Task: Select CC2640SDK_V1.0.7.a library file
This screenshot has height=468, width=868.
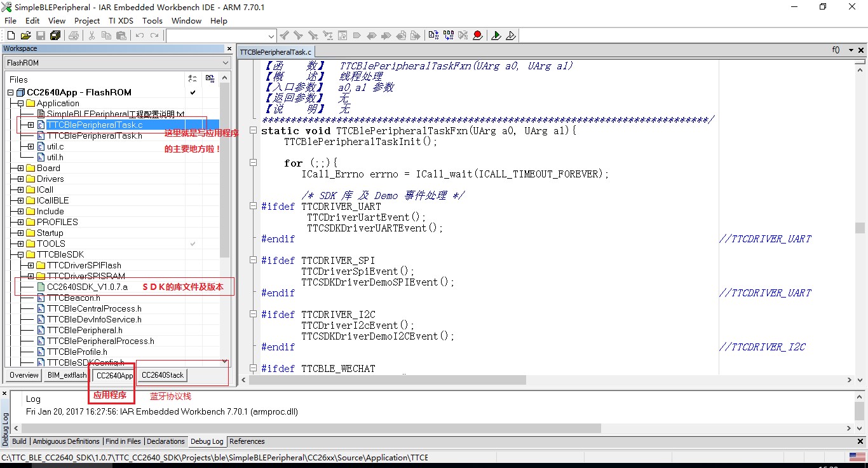Action: pos(87,287)
